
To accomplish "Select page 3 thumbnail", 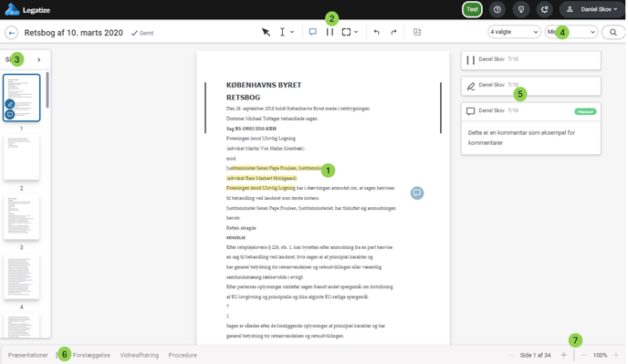I will [x=22, y=216].
